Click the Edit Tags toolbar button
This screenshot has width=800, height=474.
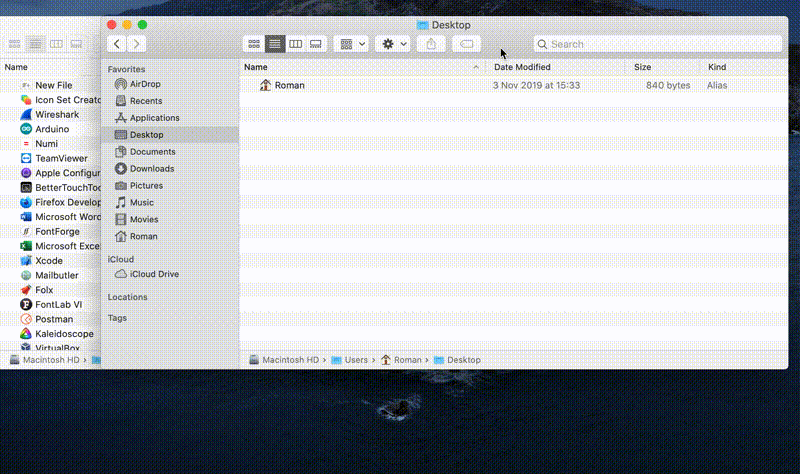466,44
